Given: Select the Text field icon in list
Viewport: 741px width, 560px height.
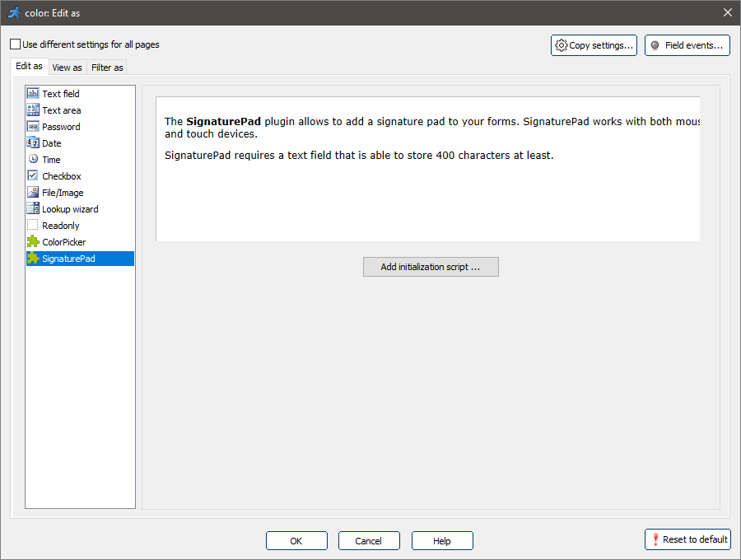Looking at the screenshot, I should click(33, 94).
